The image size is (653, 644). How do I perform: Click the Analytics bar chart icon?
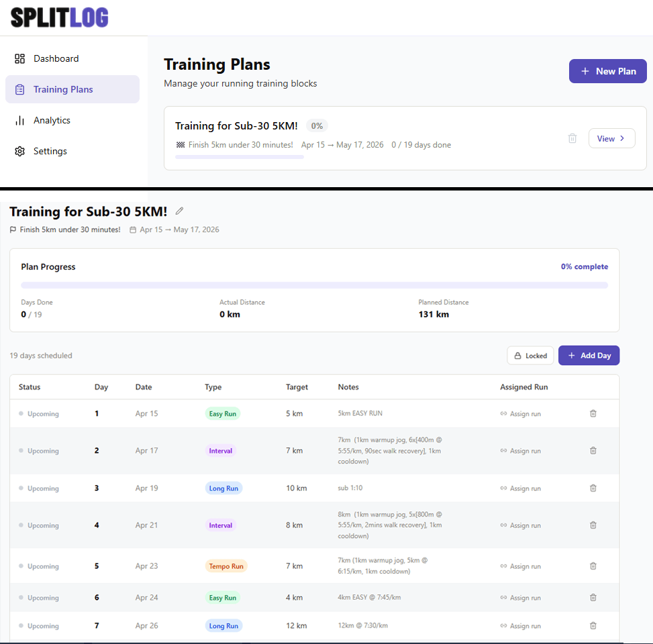19,120
